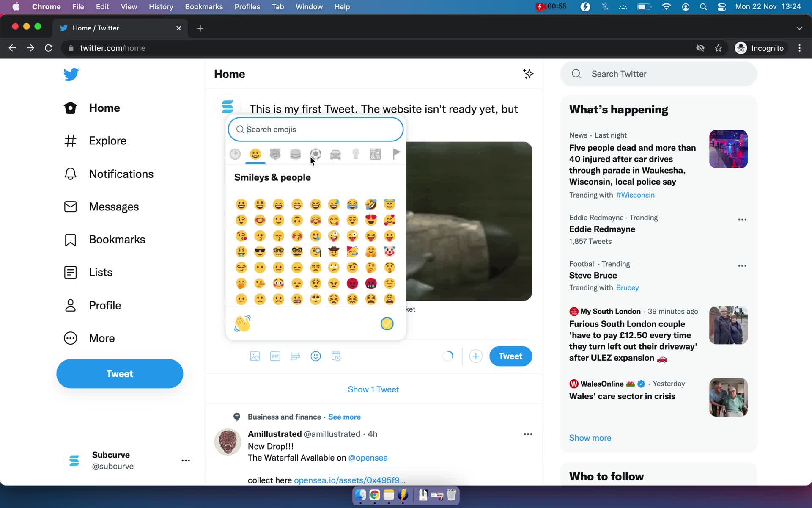Open the Amillustrated profile avatar
Viewport: 812px width, 508px height.
[228, 442]
